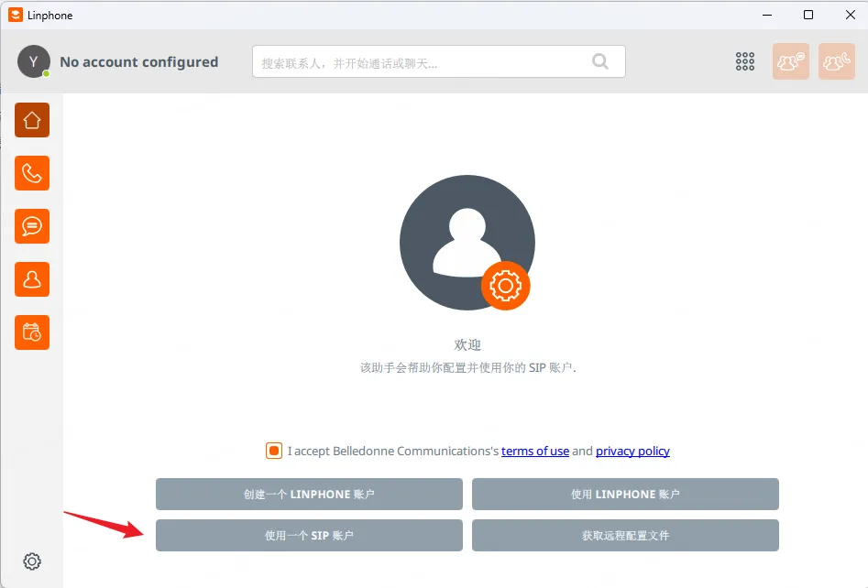The width and height of the screenshot is (868, 588).
Task: Start a new group conversation
Action: click(790, 61)
